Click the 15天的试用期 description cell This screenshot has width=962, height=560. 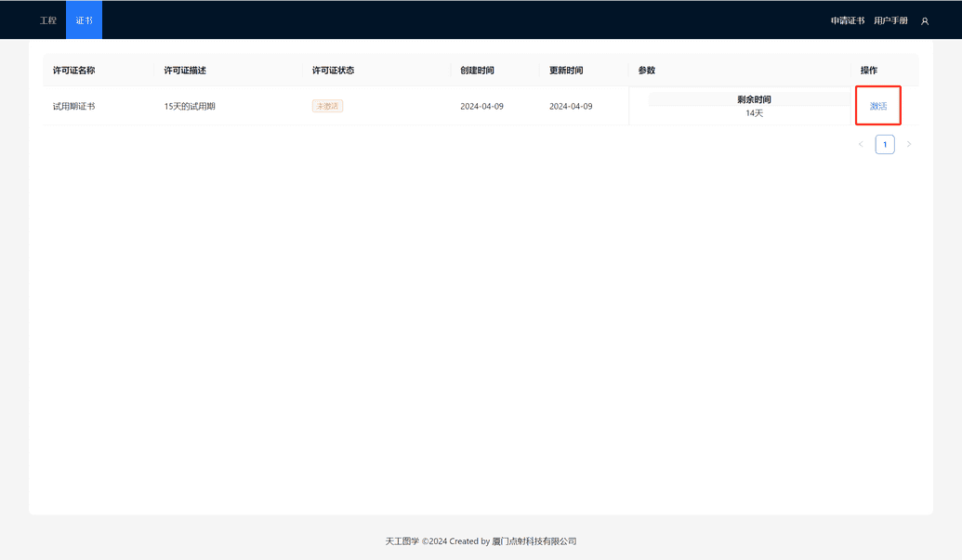(190, 106)
